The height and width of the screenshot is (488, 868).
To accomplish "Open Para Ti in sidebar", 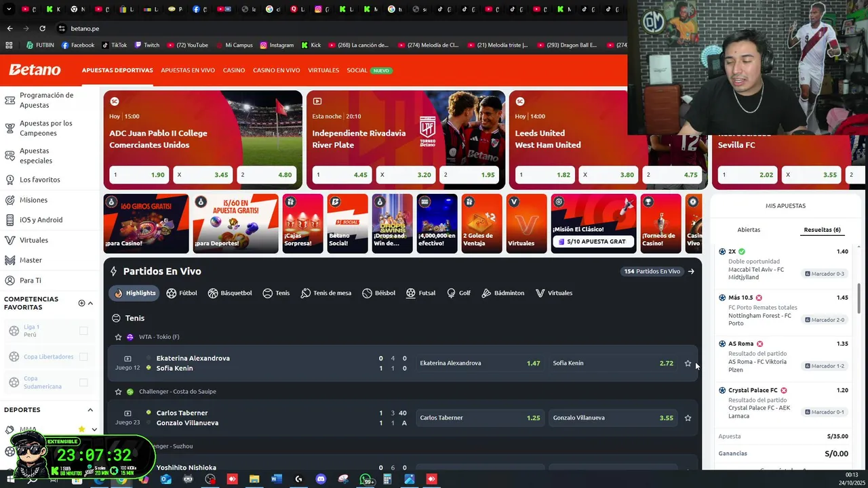I will (31, 280).
